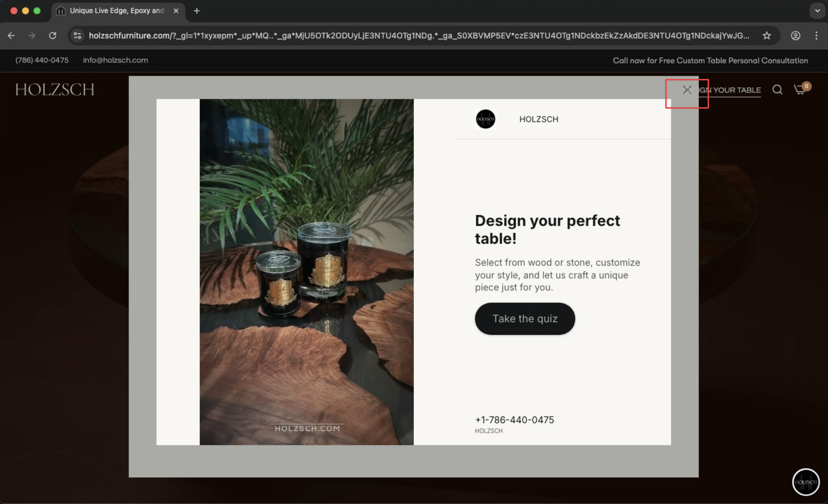Expand the tab search dropdown arrow
828x504 pixels.
tap(817, 11)
